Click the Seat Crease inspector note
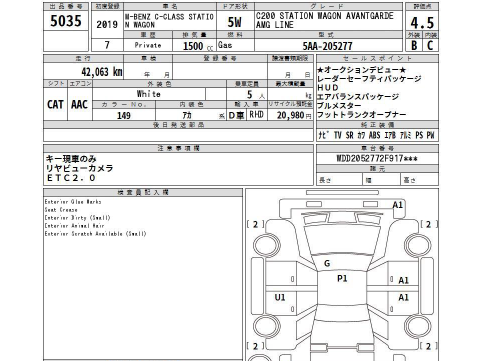 click(x=61, y=210)
